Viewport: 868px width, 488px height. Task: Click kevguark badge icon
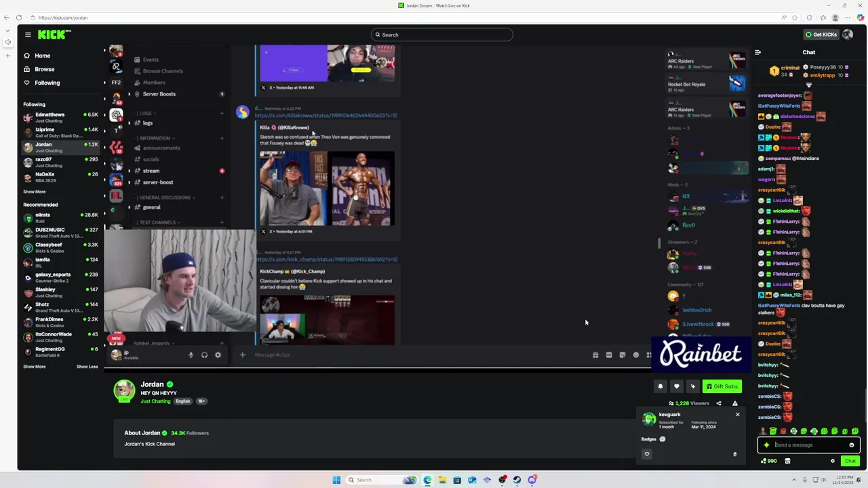point(663,439)
